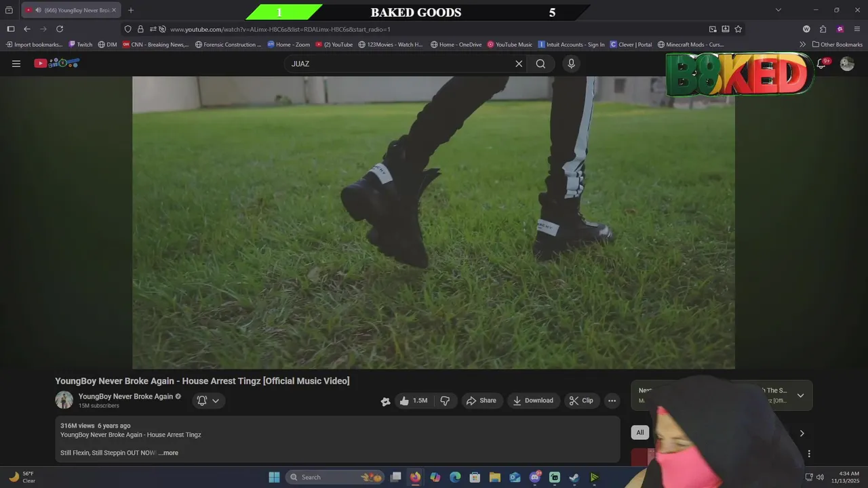
Task: Open subscription notification bell dropdown
Action: 208,401
